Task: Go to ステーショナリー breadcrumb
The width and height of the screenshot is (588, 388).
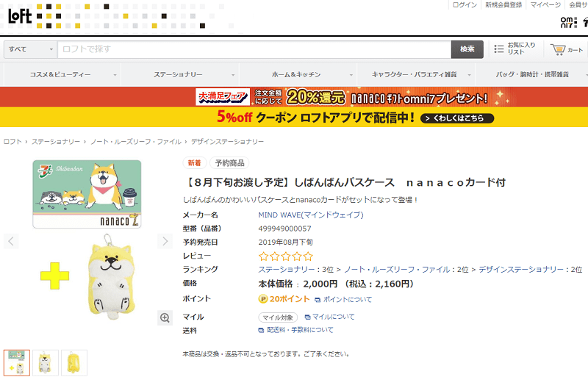Action: tap(56, 142)
